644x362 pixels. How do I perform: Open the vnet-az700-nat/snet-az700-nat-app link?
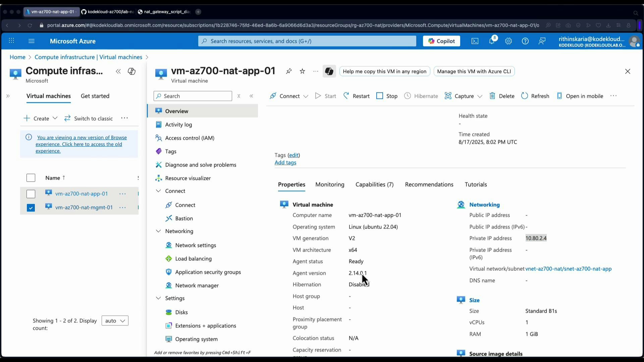click(x=568, y=268)
